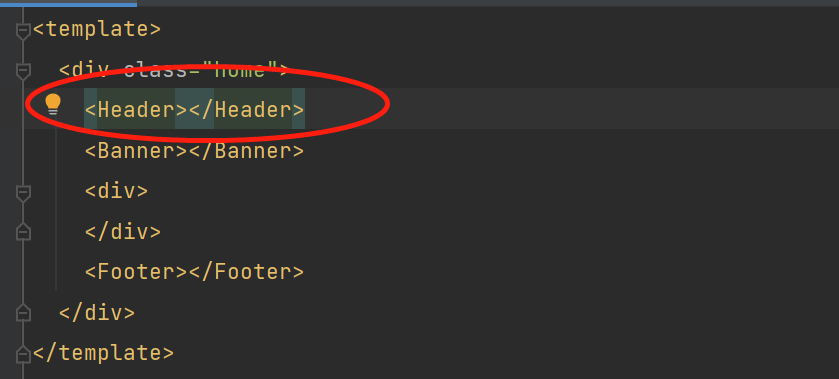Click fold marker beside outer closing div
The height and width of the screenshot is (379, 839).
tap(23, 312)
